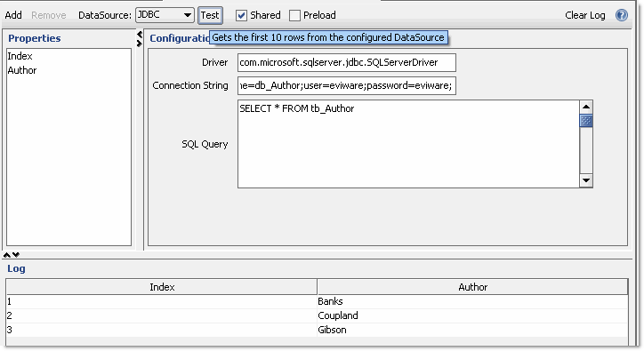Click the Remove property button
The width and height of the screenshot is (644, 351).
[48, 15]
